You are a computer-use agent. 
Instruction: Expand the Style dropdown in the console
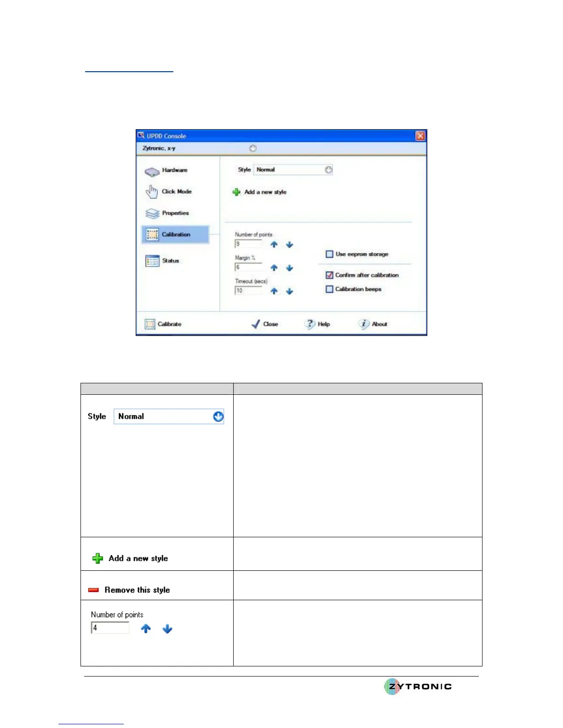point(328,170)
